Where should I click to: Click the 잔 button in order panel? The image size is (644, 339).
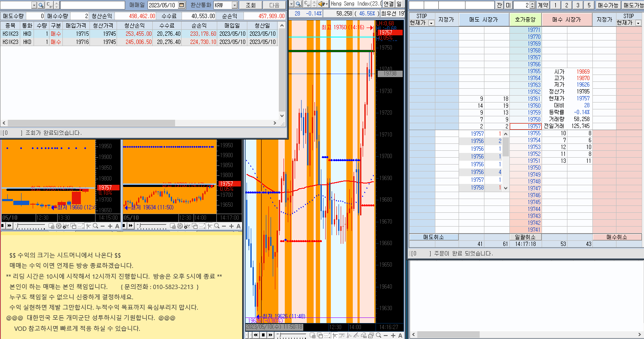499,5
